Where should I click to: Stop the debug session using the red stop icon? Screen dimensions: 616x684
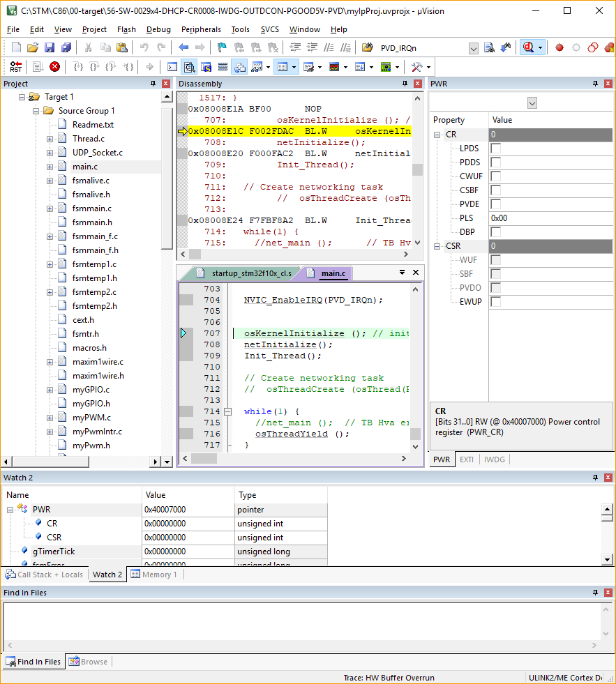coord(54,66)
